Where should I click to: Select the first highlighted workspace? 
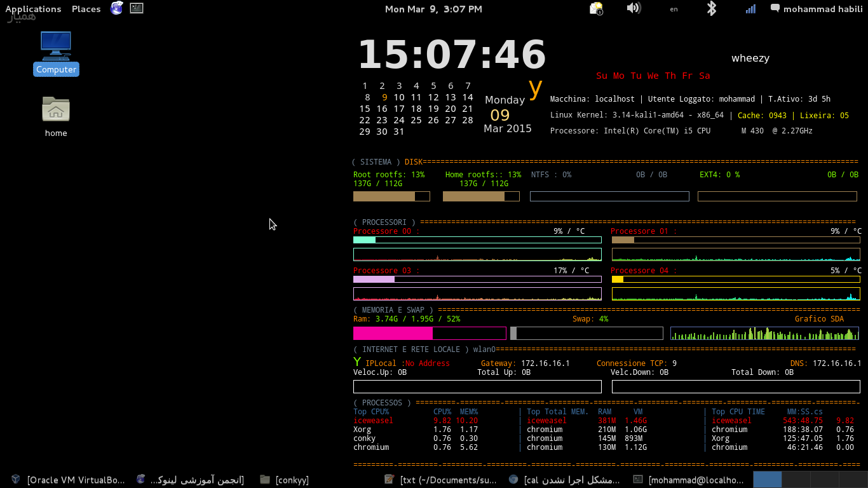[767, 479]
